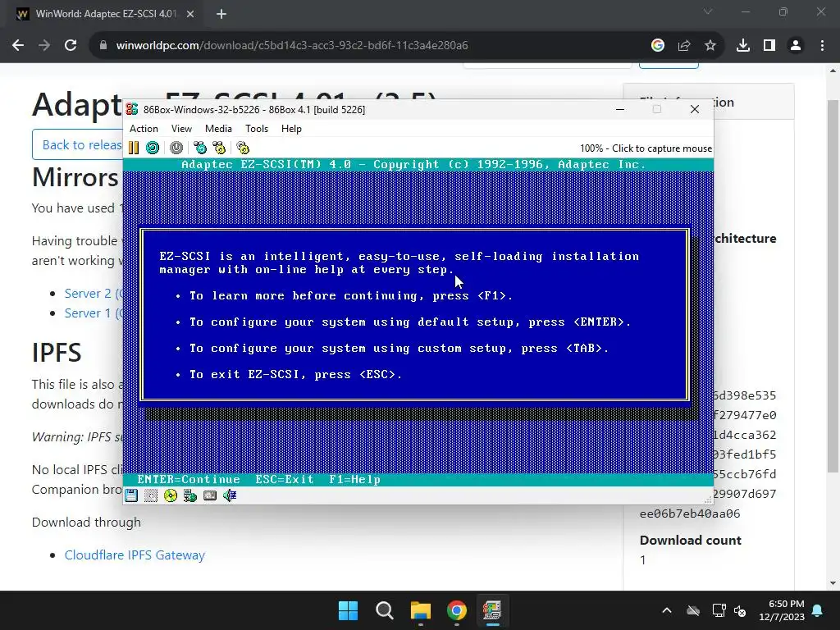840x630 pixels.
Task: Minimize the 86Box window
Action: tap(620, 109)
